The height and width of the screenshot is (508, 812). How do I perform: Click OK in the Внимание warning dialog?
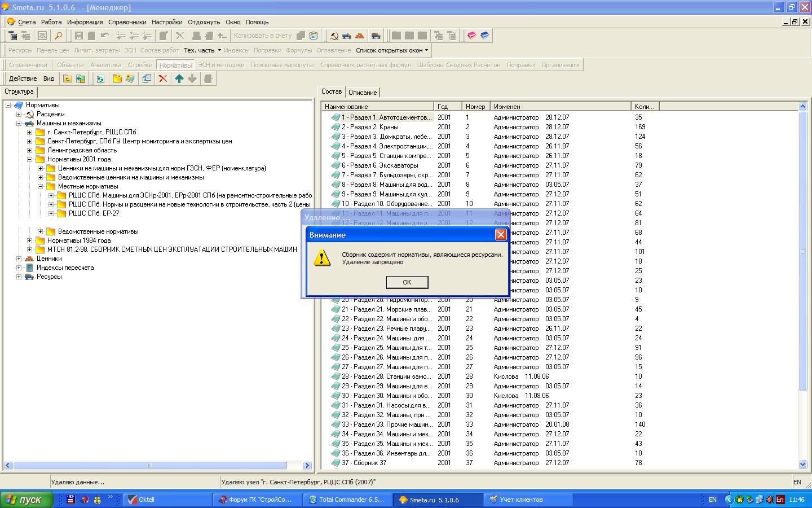[x=407, y=282]
